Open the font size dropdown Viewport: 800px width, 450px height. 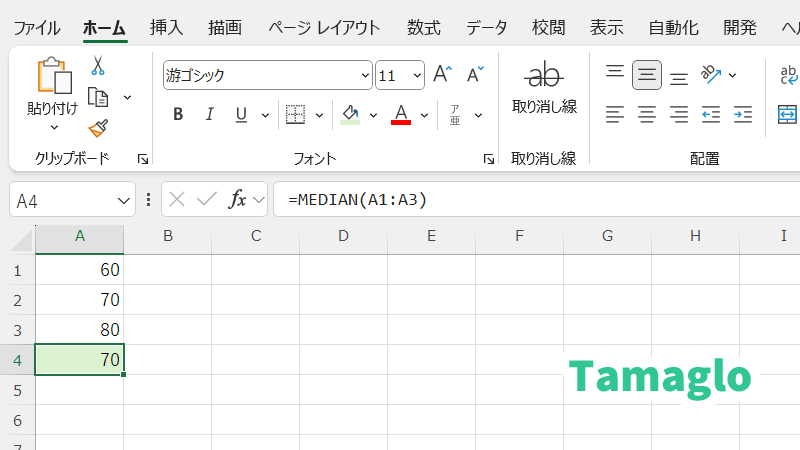[x=415, y=76]
